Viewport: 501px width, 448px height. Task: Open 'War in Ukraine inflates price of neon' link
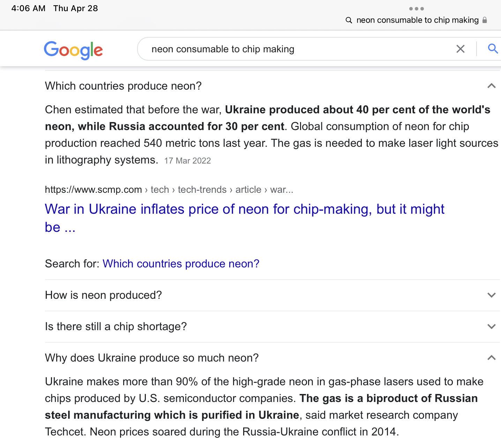[x=244, y=210]
